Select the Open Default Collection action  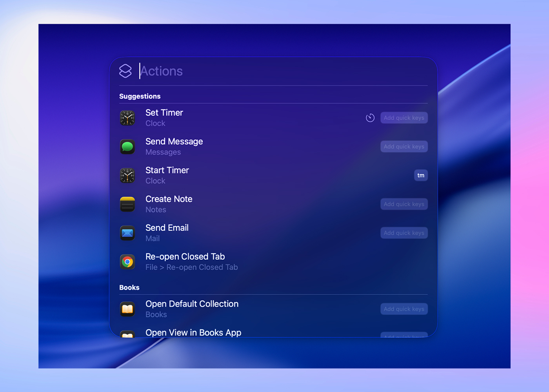[235, 309]
